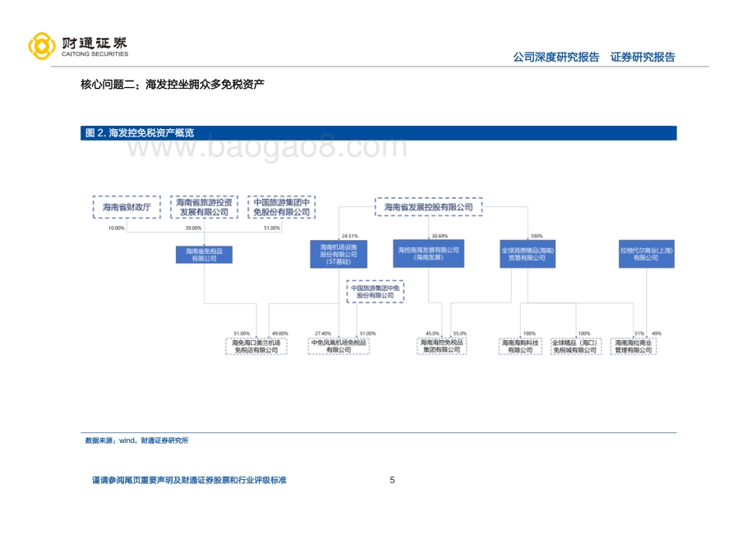Click the page number 5
Screen dimensions: 756x535
393,480
